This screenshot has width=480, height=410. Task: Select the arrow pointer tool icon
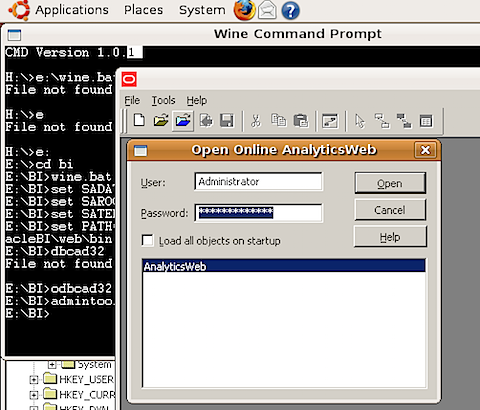tap(360, 121)
